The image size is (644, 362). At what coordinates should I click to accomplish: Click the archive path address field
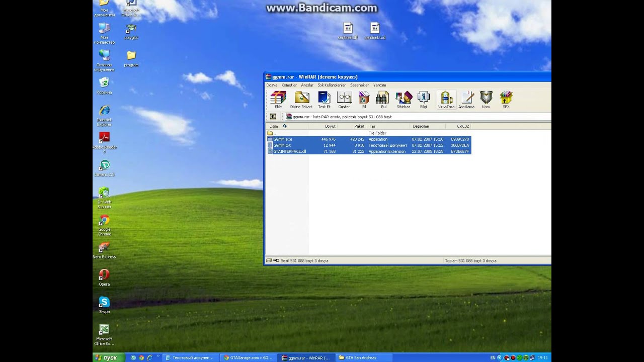pos(418,117)
